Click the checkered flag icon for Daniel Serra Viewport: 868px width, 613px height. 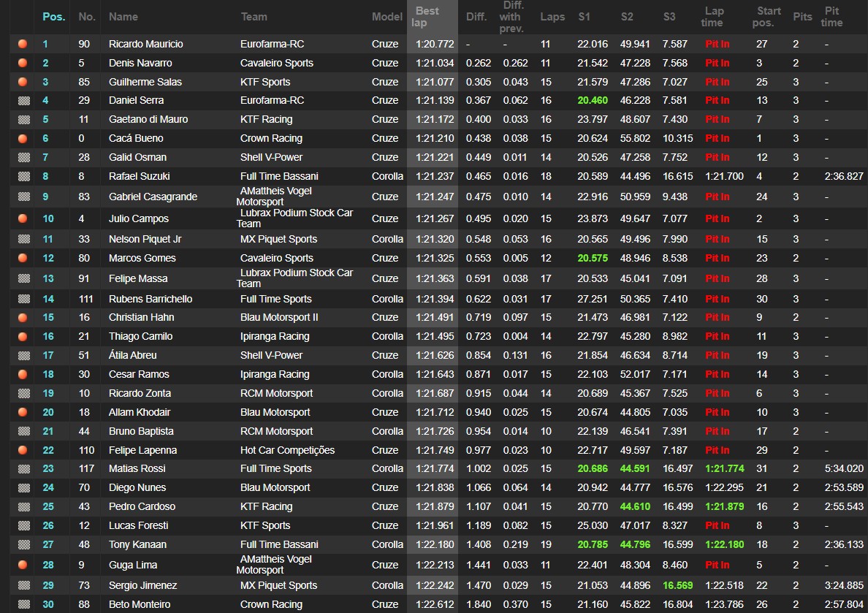24,100
